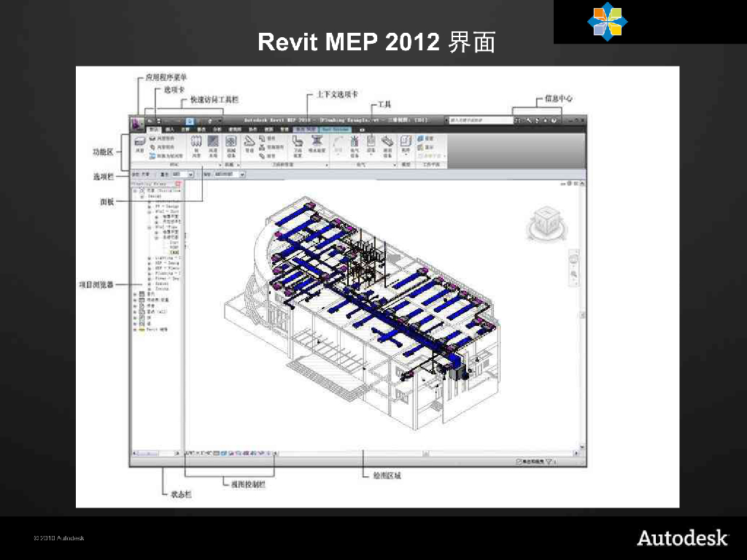Click the zoom tool on navigation bar
This screenshot has height=560, width=747.
[573, 274]
